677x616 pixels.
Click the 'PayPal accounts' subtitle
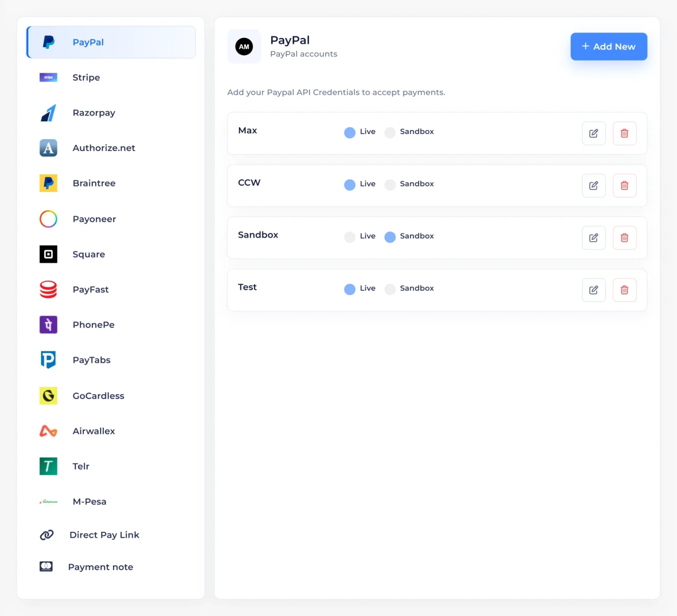(x=304, y=54)
